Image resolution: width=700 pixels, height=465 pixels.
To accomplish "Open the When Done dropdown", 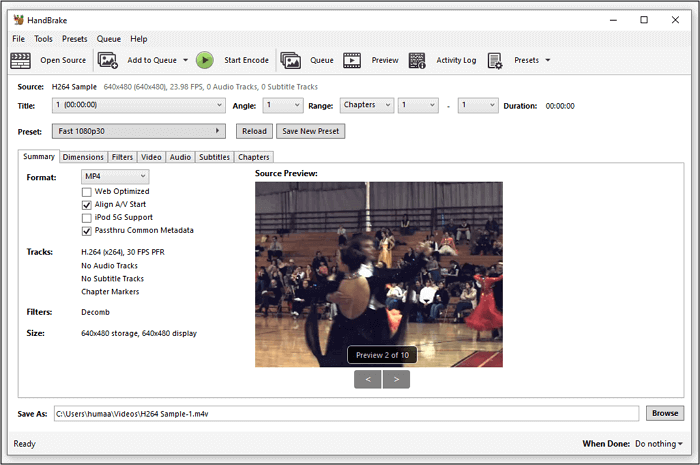I will tap(659, 444).
